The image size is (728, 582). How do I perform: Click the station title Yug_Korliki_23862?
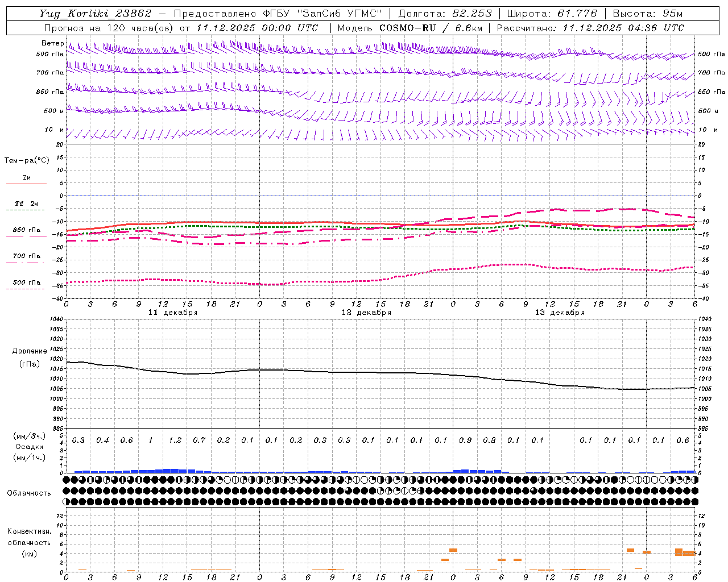pyautogui.click(x=96, y=14)
